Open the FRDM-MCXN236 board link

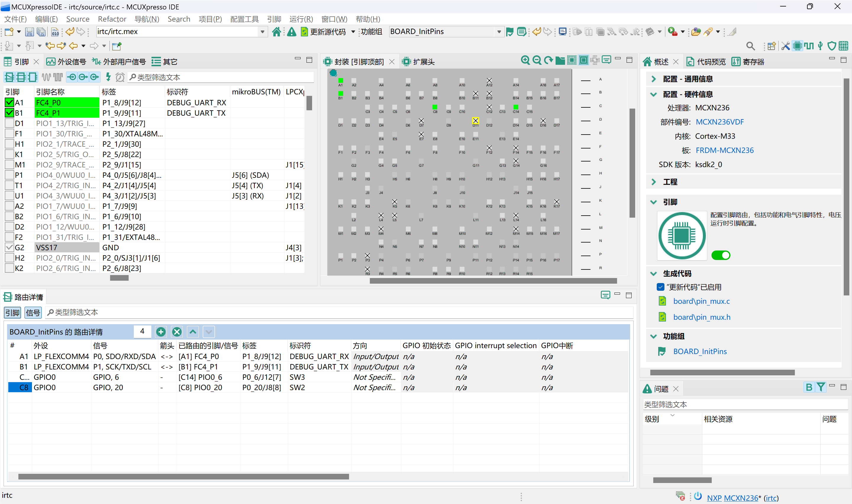(724, 150)
